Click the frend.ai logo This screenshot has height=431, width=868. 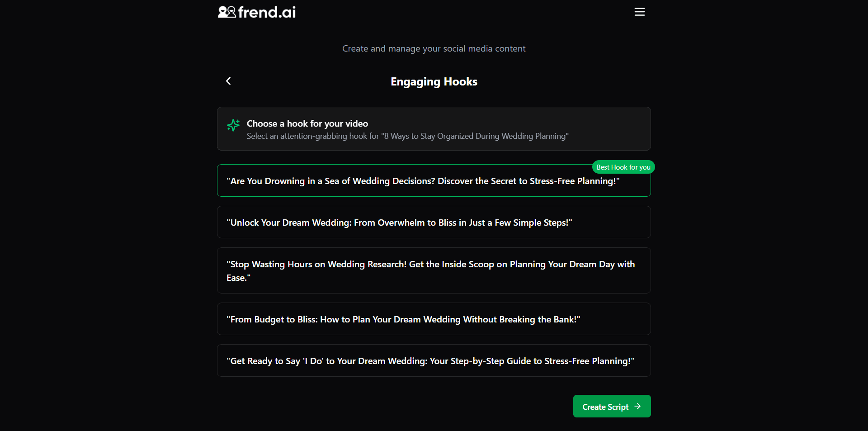point(256,12)
